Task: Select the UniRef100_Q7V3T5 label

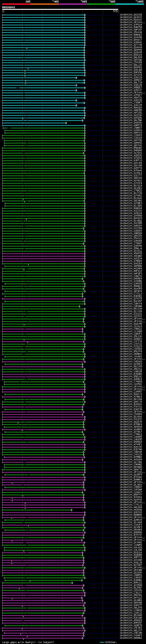Action: pyautogui.click(x=131, y=299)
